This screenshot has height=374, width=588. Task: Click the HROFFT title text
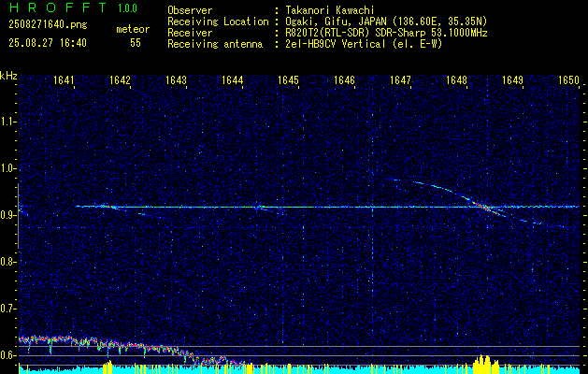58,7
